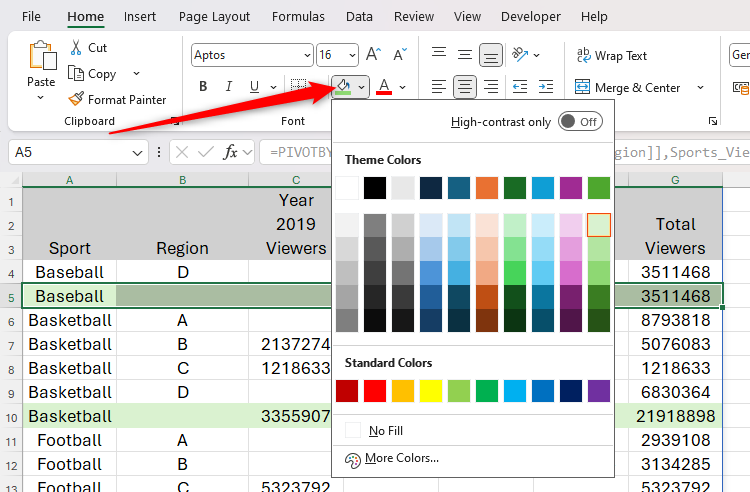
Task: Click the Fill Color paint bucket icon
Action: point(343,87)
